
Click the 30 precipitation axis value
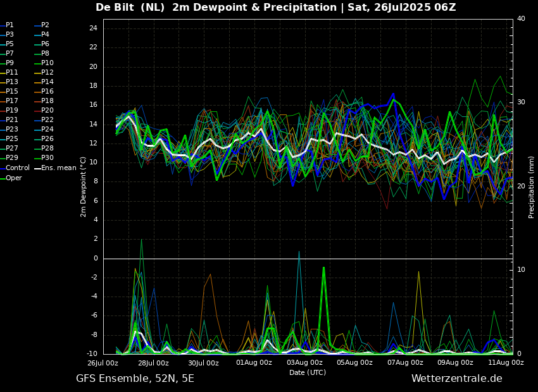point(521,102)
